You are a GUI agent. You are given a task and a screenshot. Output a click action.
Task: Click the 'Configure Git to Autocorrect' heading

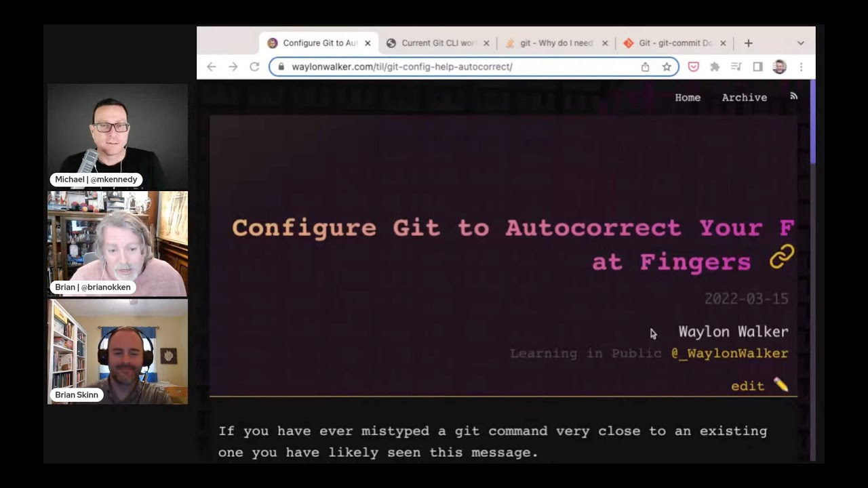tap(513, 245)
